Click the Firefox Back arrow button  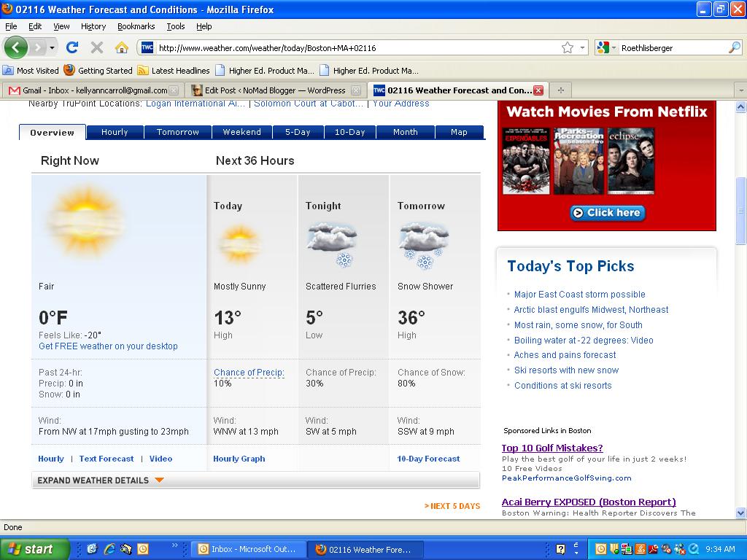15,47
